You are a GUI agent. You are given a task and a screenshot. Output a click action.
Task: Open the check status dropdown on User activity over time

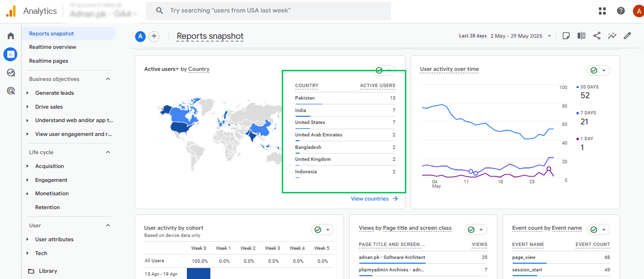(598, 70)
